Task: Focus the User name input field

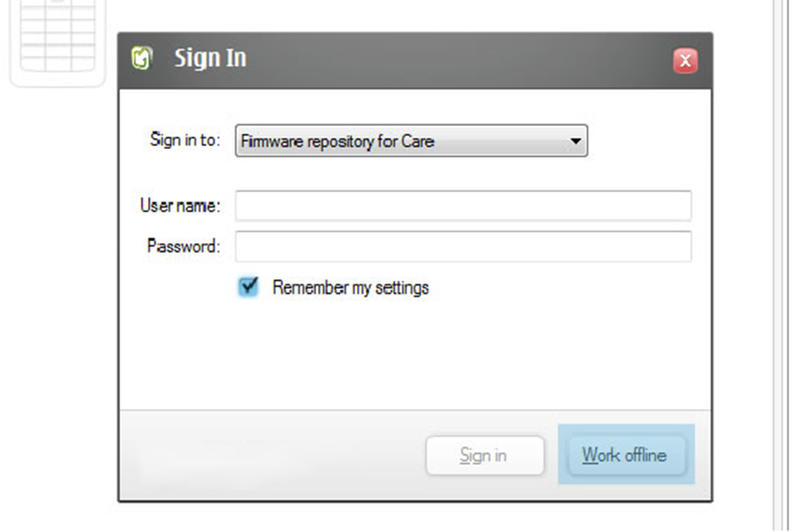Action: [463, 205]
